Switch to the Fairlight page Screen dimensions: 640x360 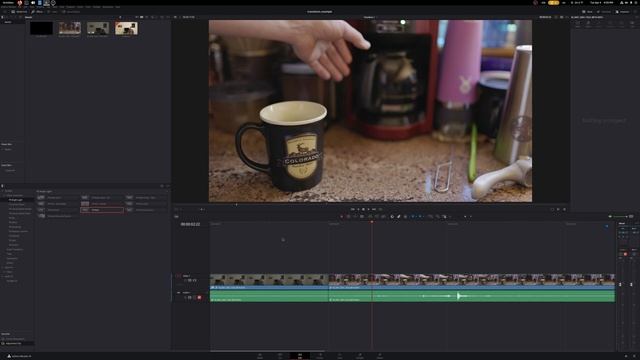(x=360, y=356)
